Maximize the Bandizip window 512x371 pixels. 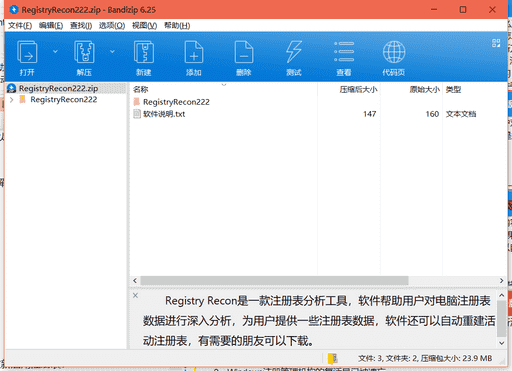(463, 10)
